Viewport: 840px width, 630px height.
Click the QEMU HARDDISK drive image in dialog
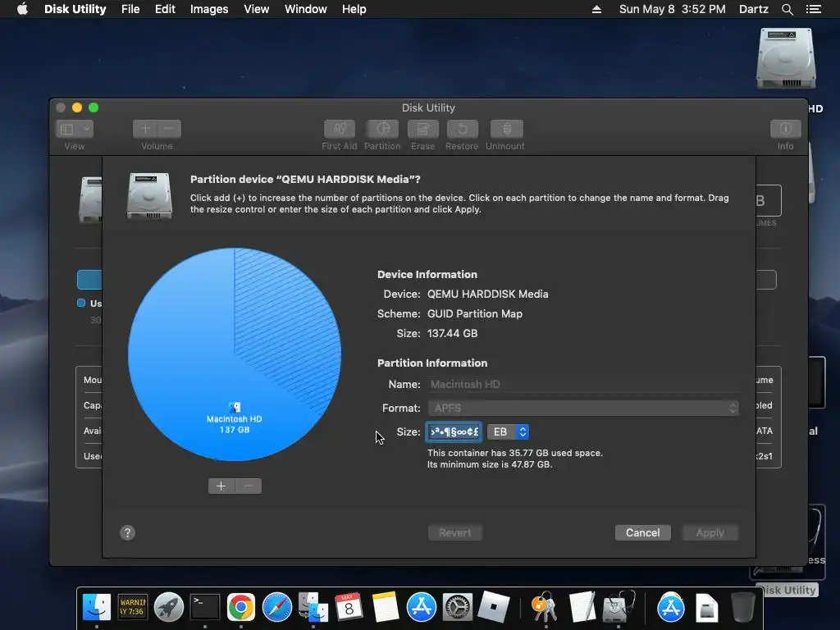tap(149, 195)
